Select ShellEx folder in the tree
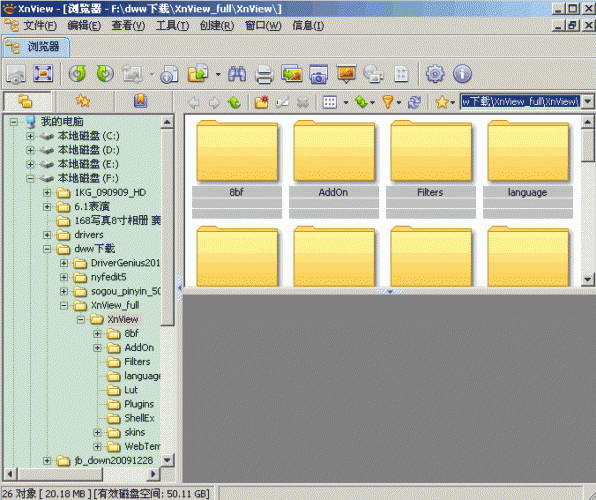This screenshot has height=500, width=596. coord(139,418)
